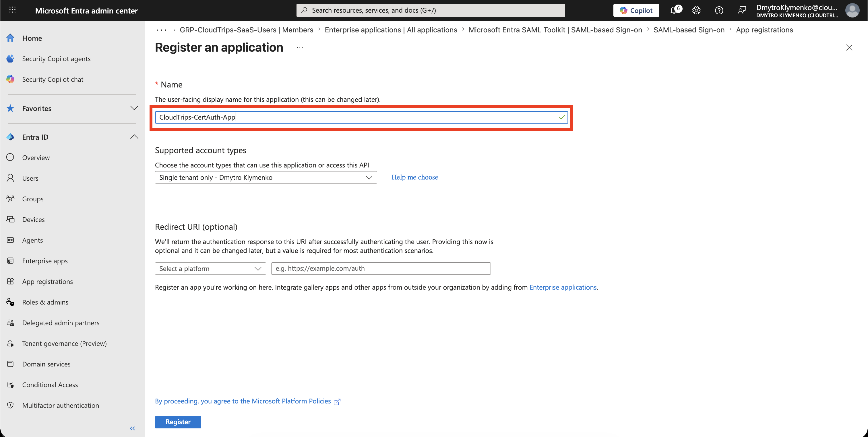Click the Overview info icon
This screenshot has width=868, height=437.
pyautogui.click(x=10, y=157)
